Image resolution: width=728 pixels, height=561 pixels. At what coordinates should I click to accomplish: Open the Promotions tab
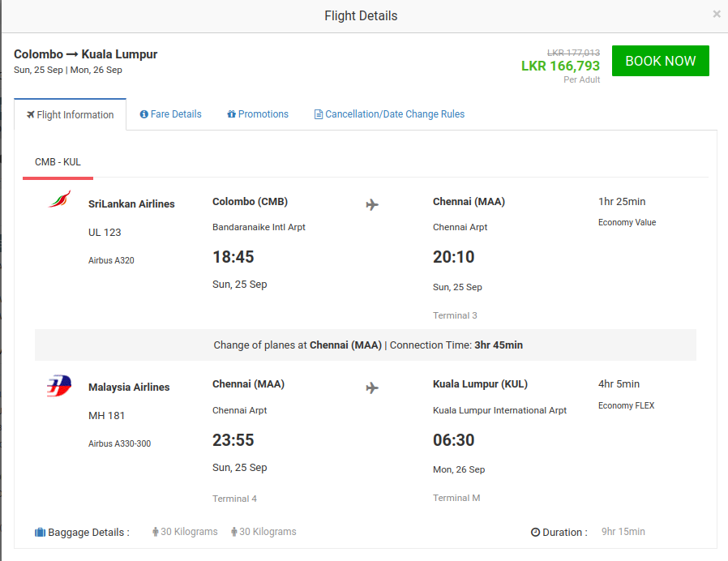point(258,114)
